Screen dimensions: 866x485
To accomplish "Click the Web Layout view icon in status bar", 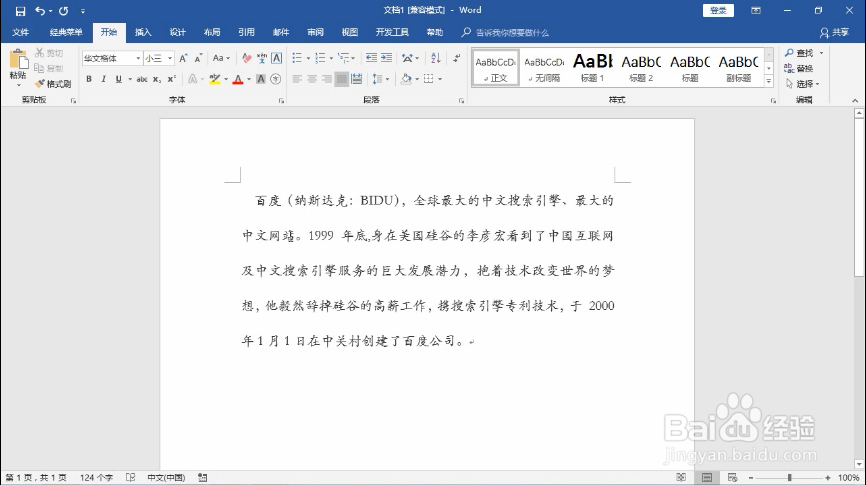I will point(732,477).
